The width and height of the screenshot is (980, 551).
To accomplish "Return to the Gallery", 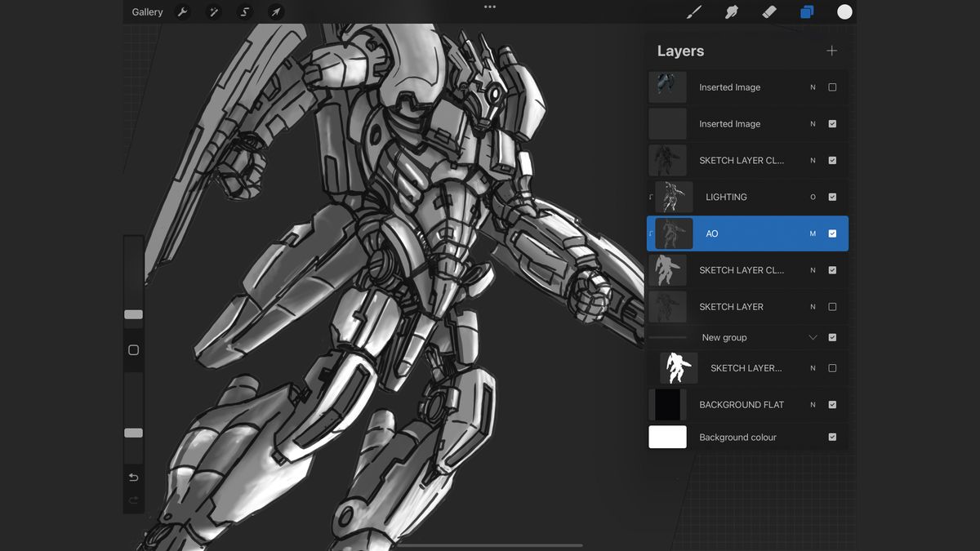I will coord(146,11).
